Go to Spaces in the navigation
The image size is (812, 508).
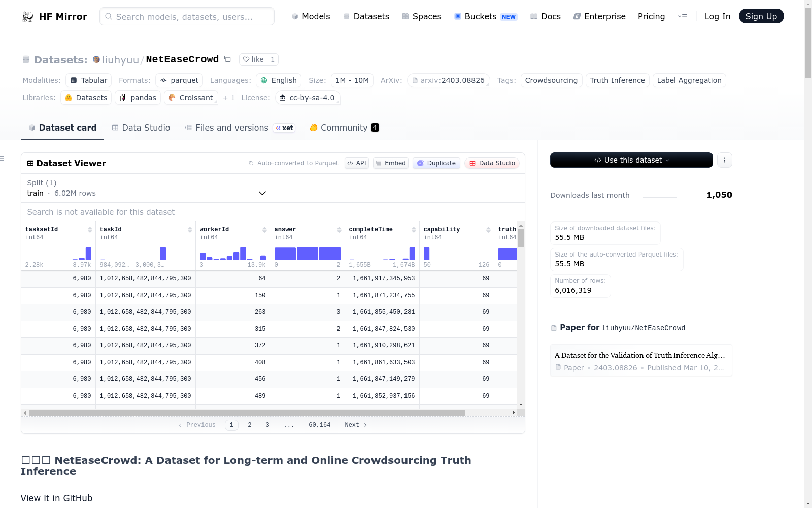pyautogui.click(x=421, y=16)
